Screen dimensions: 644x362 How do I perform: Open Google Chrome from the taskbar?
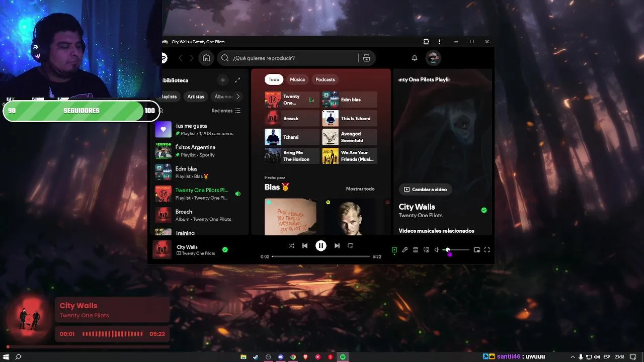(x=293, y=357)
